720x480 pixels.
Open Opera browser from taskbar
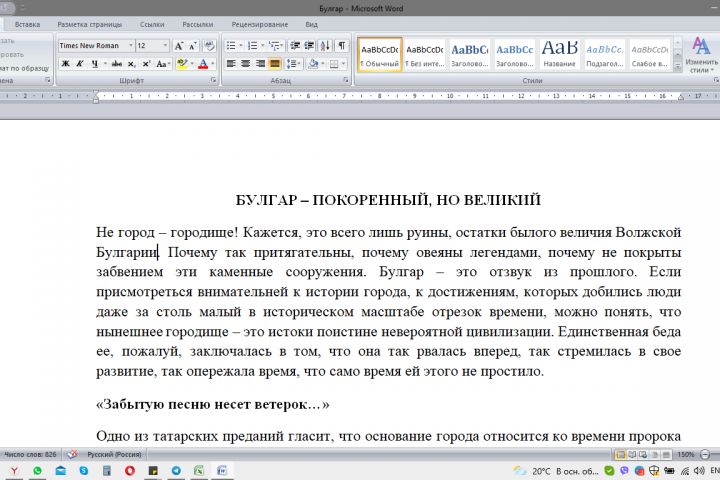tap(130, 471)
